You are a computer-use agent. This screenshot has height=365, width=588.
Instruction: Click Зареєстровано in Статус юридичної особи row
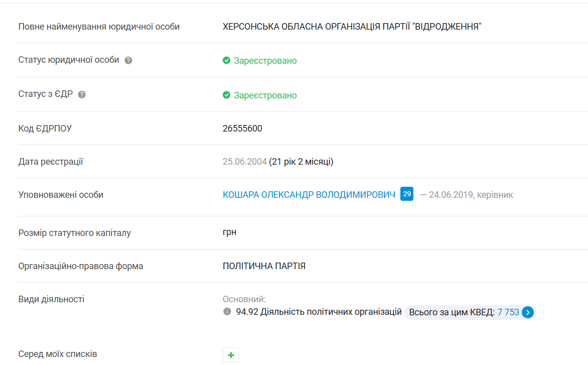pos(265,61)
